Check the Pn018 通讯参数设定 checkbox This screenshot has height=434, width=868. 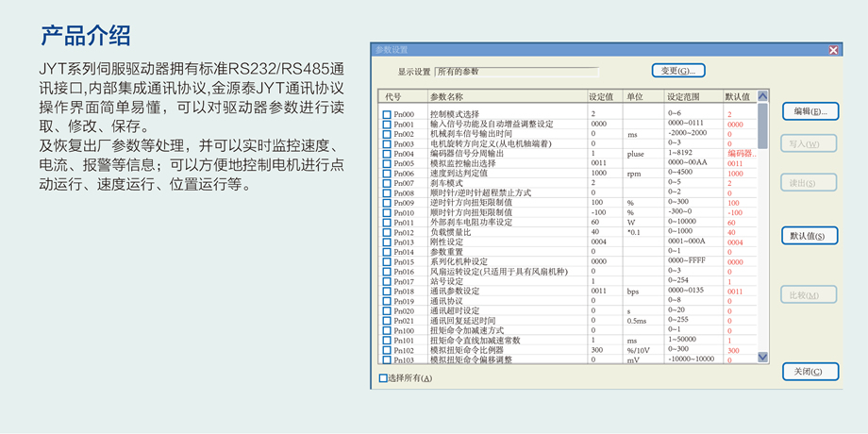387,292
